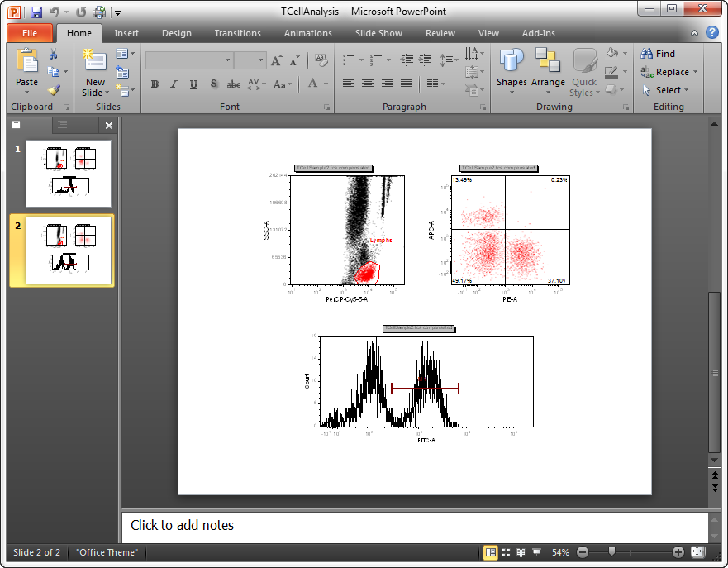Open PowerPoint Help question mark

click(711, 33)
